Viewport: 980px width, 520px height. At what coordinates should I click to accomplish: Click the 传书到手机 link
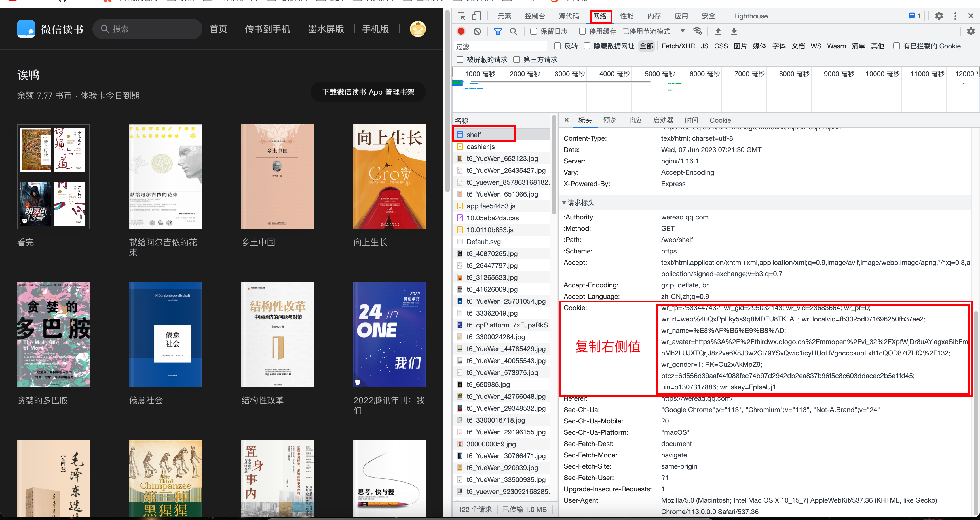[x=267, y=29]
